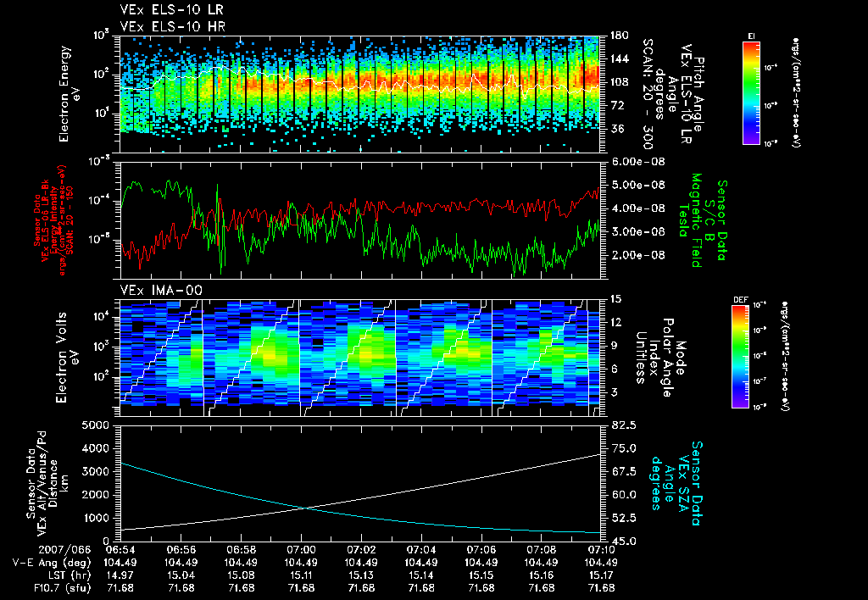Click the LST value 15.13

click(x=361, y=575)
